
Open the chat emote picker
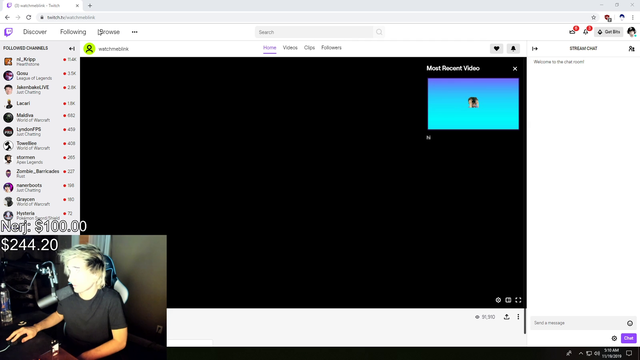(630, 323)
